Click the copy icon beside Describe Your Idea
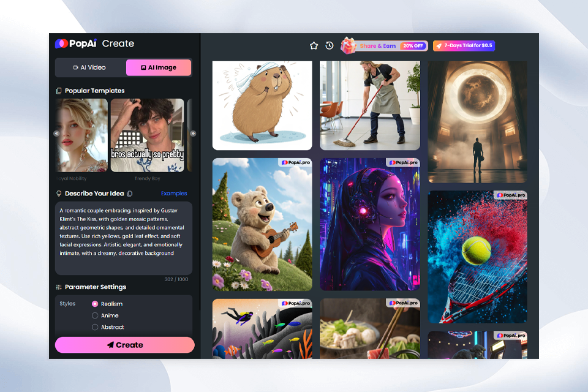The height and width of the screenshot is (392, 588). 130,194
